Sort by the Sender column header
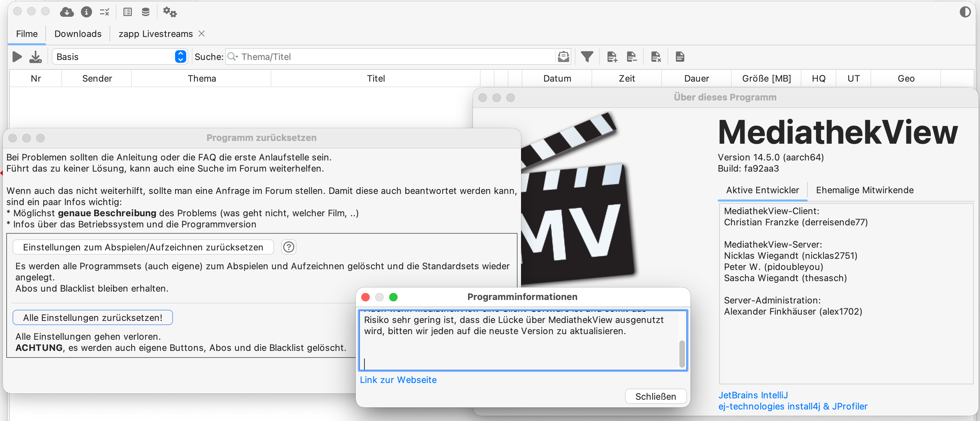The image size is (980, 421). tap(97, 78)
